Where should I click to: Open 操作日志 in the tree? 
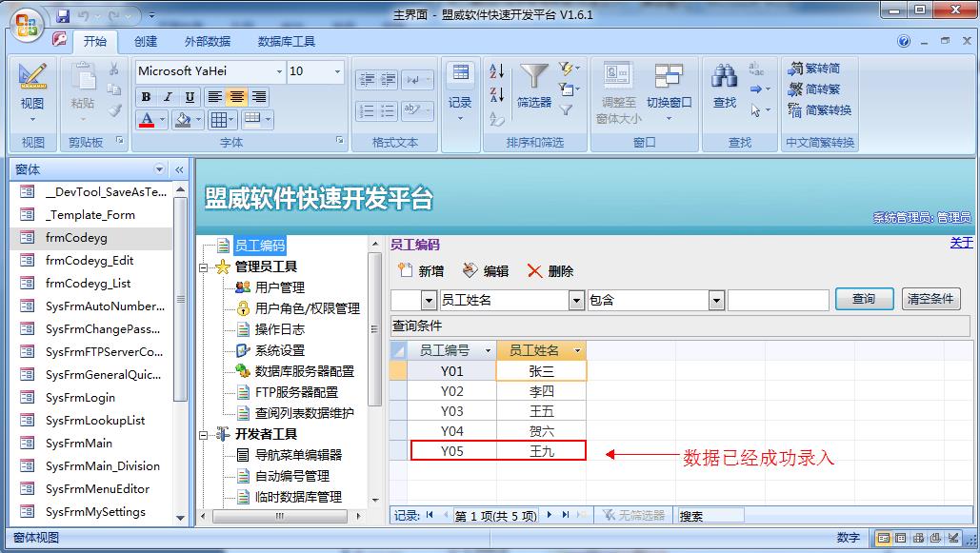pyautogui.click(x=279, y=329)
